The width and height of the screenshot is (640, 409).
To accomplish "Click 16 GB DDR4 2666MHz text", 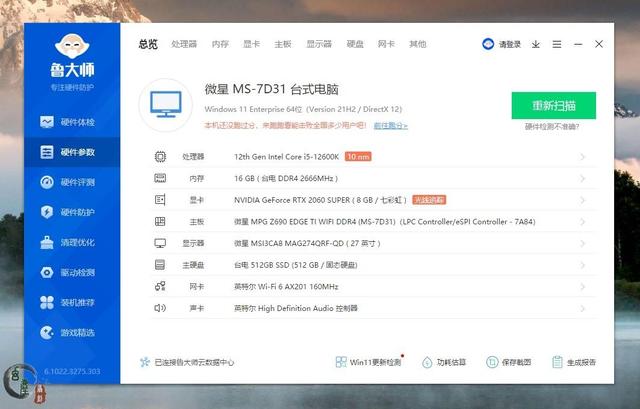I will click(286, 178).
